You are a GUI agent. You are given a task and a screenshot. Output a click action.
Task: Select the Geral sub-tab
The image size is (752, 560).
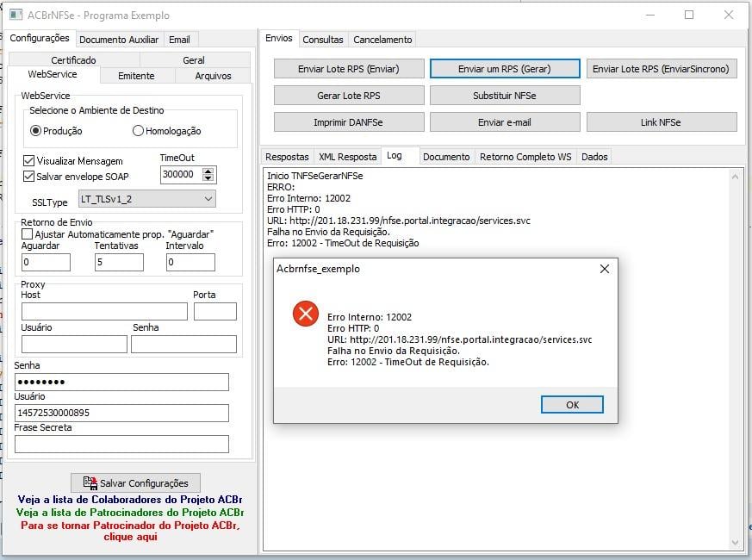point(194,60)
